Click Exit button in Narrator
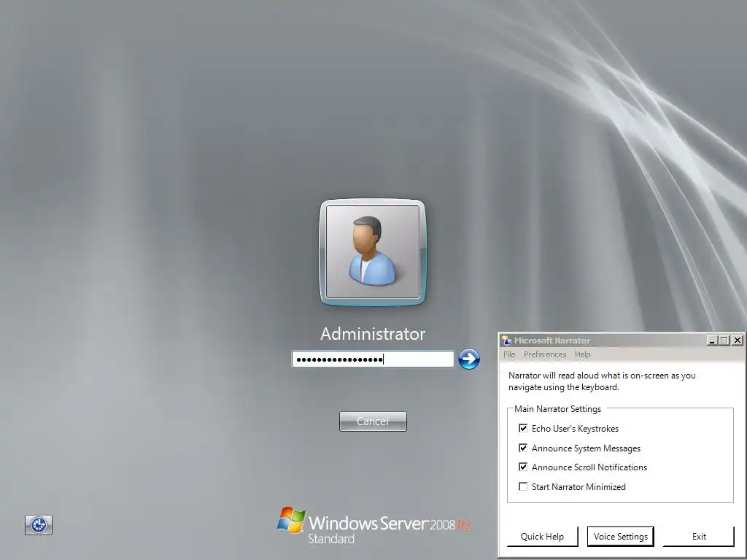This screenshot has width=747, height=560. point(699,537)
